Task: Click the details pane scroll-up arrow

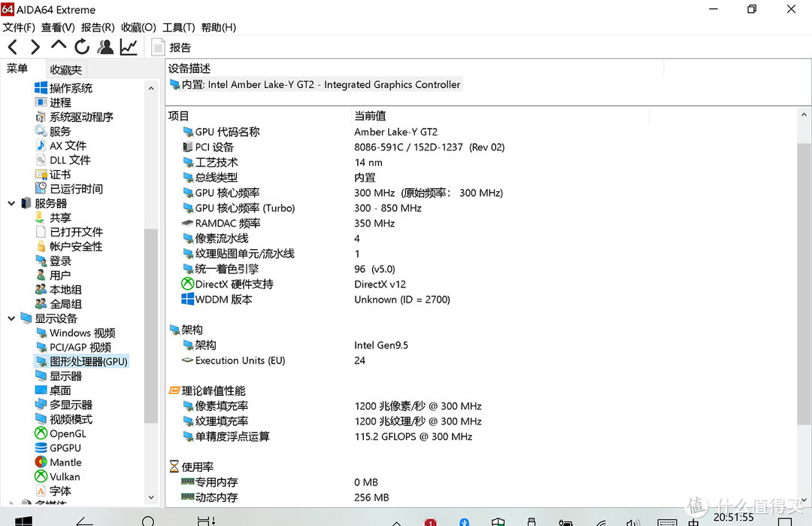Action: (804, 115)
